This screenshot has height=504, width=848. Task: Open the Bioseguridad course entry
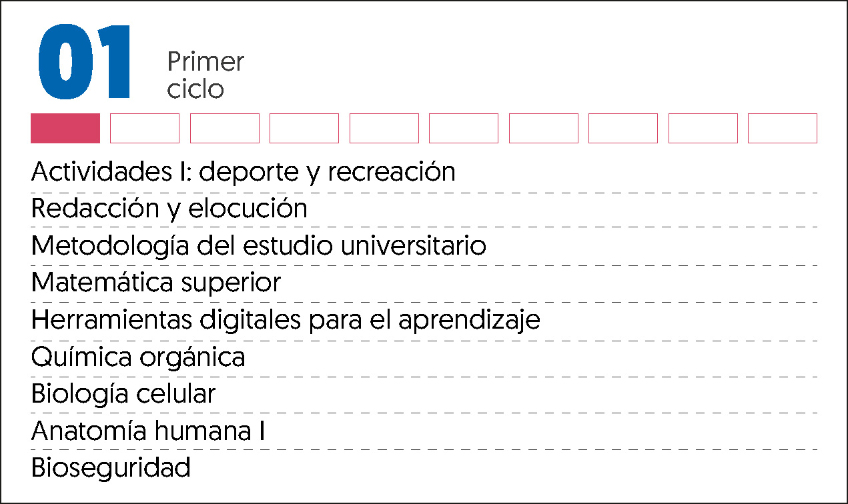pos(111,467)
